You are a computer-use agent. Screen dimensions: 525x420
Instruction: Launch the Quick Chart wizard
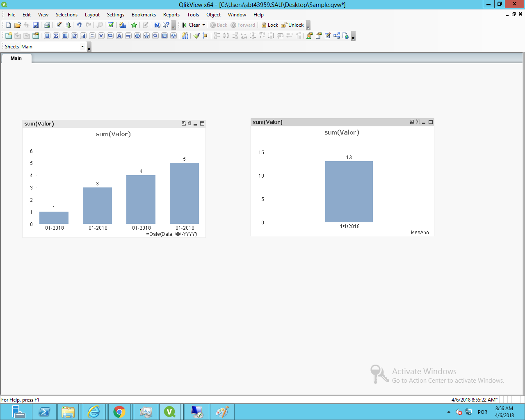pos(123,25)
